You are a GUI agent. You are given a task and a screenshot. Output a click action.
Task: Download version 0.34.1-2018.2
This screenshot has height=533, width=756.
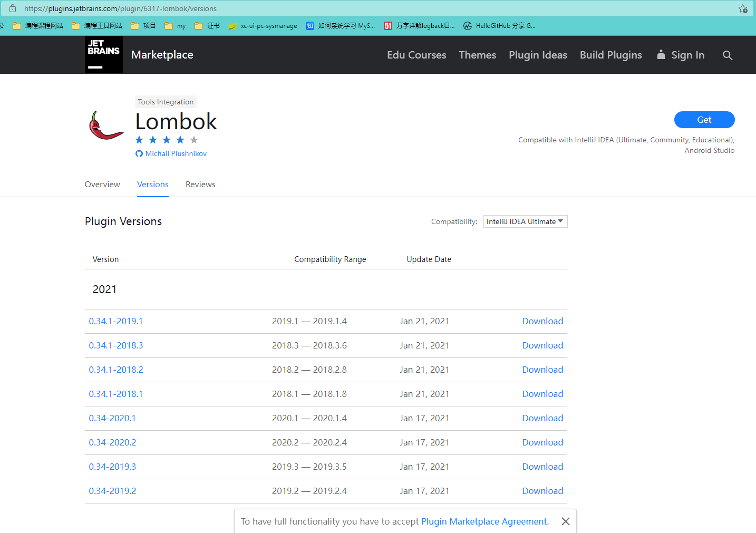click(542, 370)
